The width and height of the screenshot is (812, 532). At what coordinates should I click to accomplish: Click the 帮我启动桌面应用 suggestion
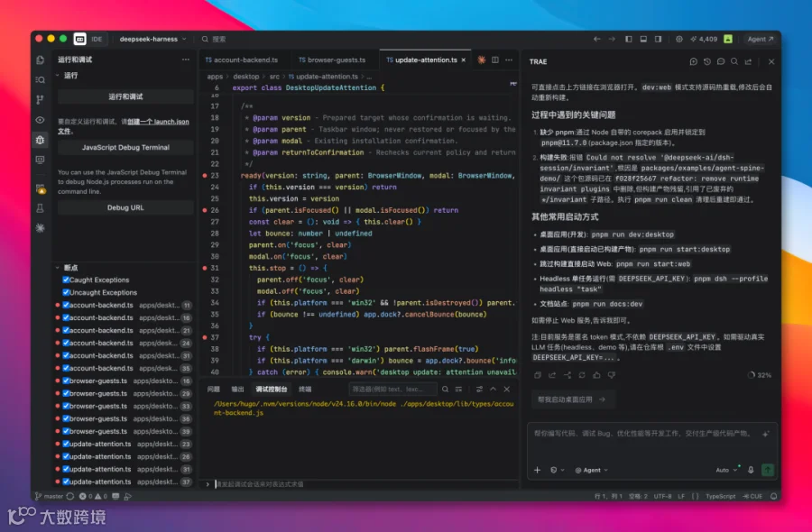[x=572, y=399]
